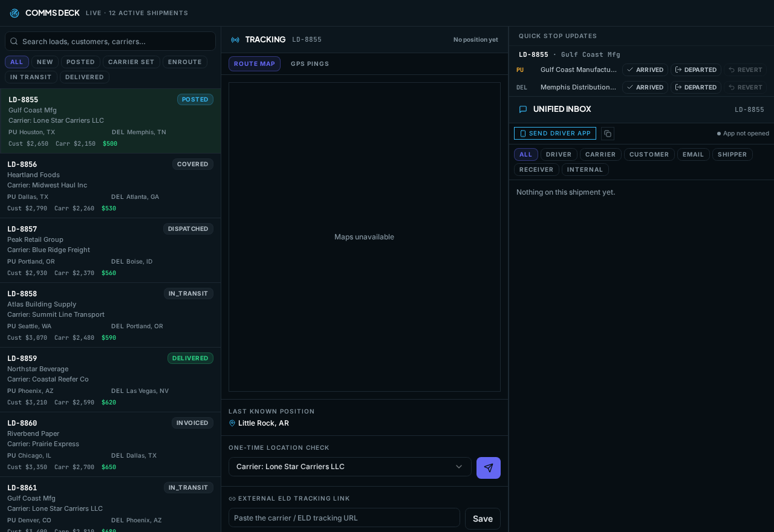Image resolution: width=774 pixels, height=532 pixels.
Task: Click Send Driver App button
Action: click(x=555, y=134)
